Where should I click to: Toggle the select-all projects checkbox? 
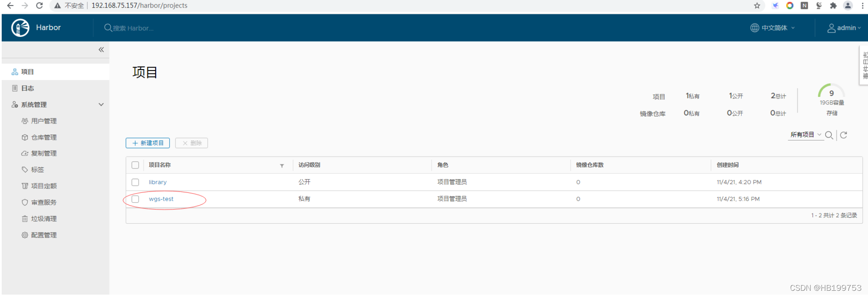point(135,165)
